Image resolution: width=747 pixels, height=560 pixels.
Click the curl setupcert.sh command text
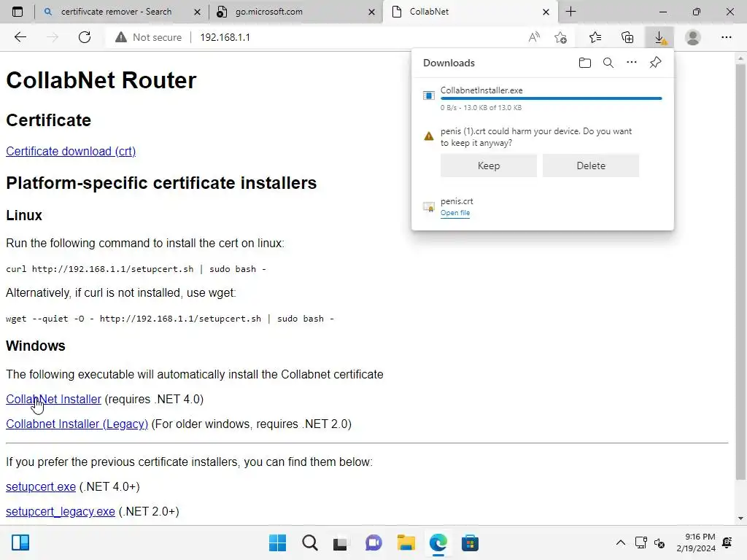click(136, 269)
